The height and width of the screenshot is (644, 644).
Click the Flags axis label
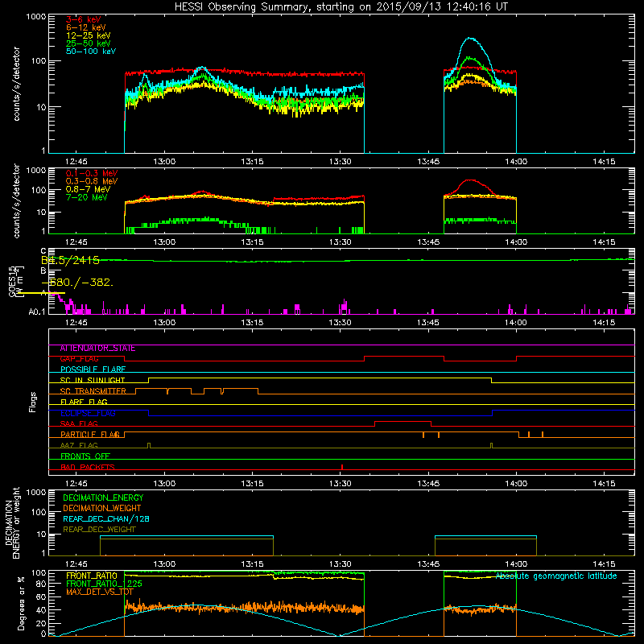coord(32,402)
